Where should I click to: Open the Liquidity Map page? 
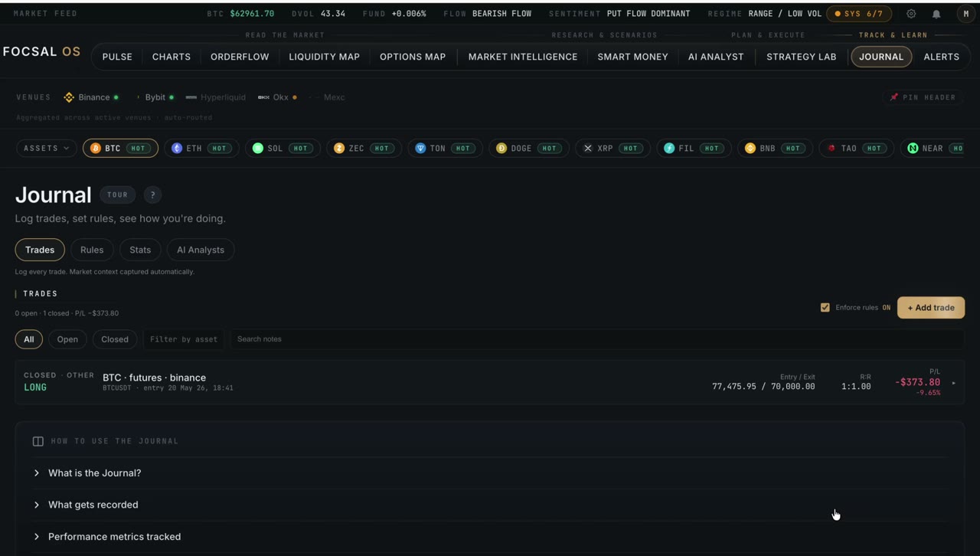[325, 57]
